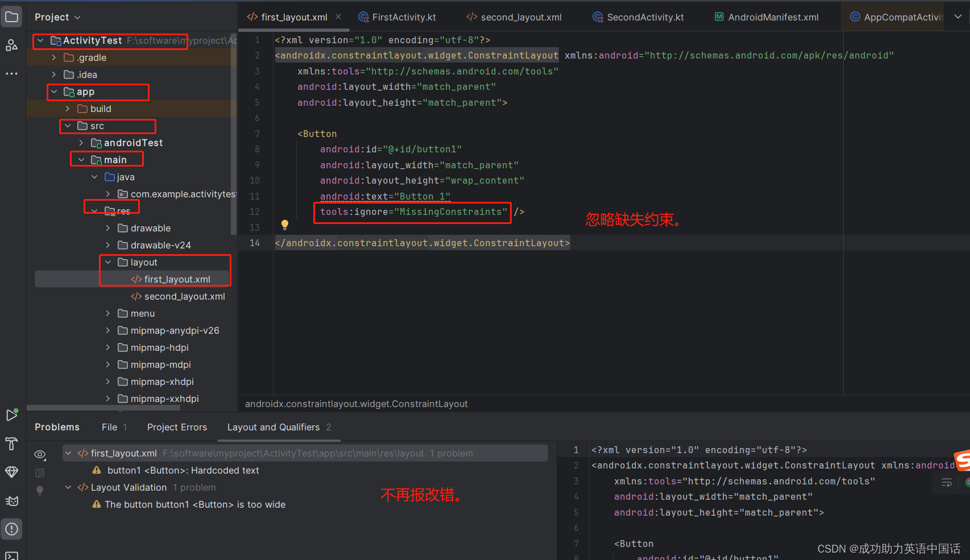
Task: Toggle the eye view options in Problems panel
Action: pos(39,454)
